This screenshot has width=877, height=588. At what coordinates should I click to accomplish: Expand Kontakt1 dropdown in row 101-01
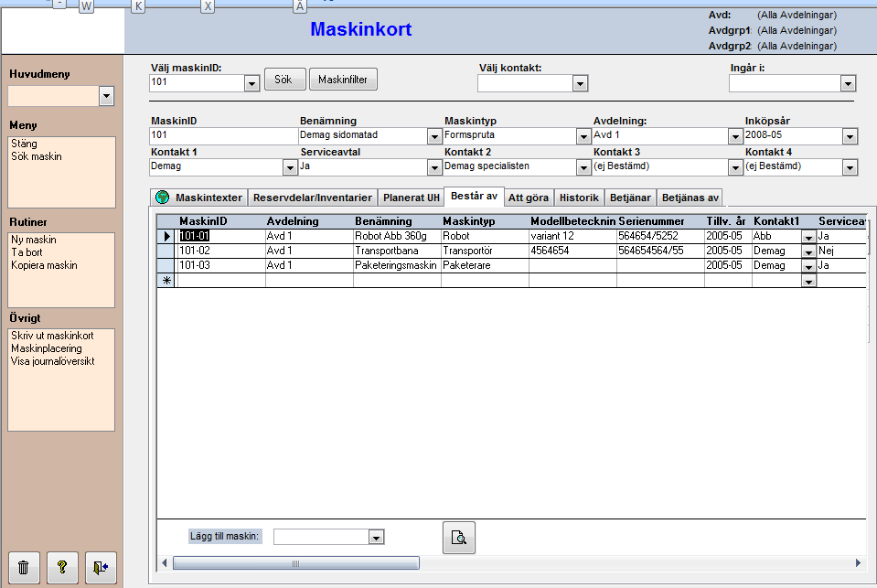click(x=808, y=237)
